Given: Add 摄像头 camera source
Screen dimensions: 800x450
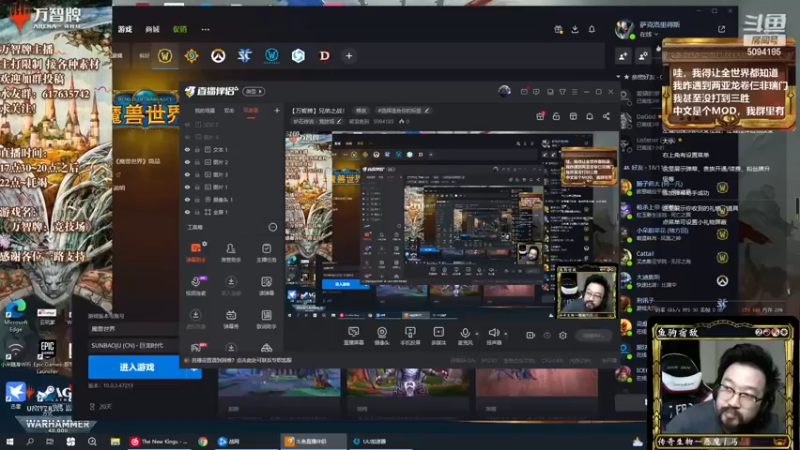Looking at the screenshot, I should click(x=382, y=336).
